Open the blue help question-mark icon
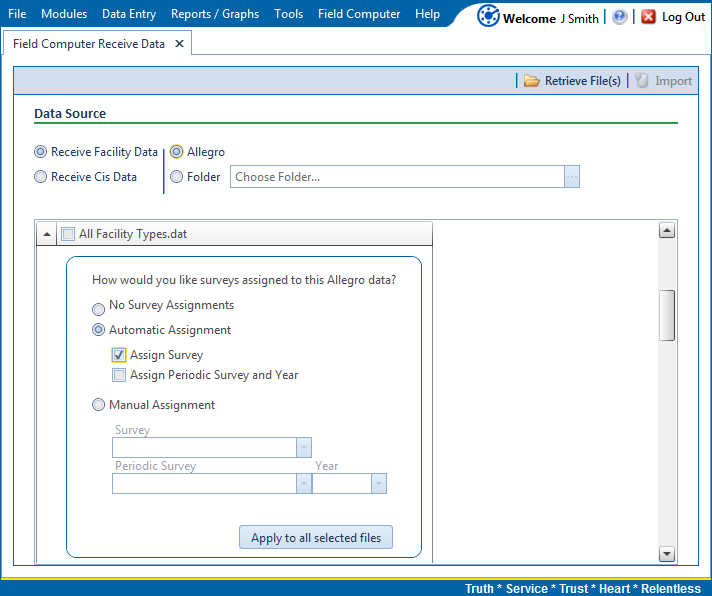The width and height of the screenshot is (712, 596). pos(619,17)
